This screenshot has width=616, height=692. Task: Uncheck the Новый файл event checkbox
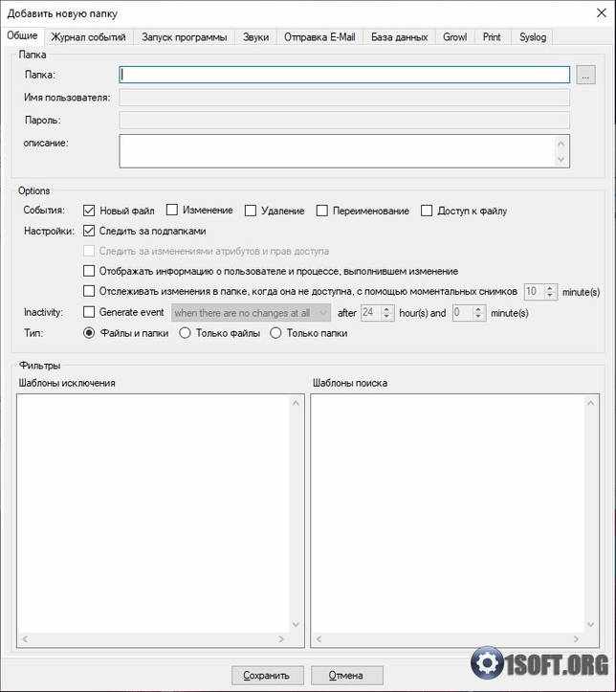pos(89,211)
